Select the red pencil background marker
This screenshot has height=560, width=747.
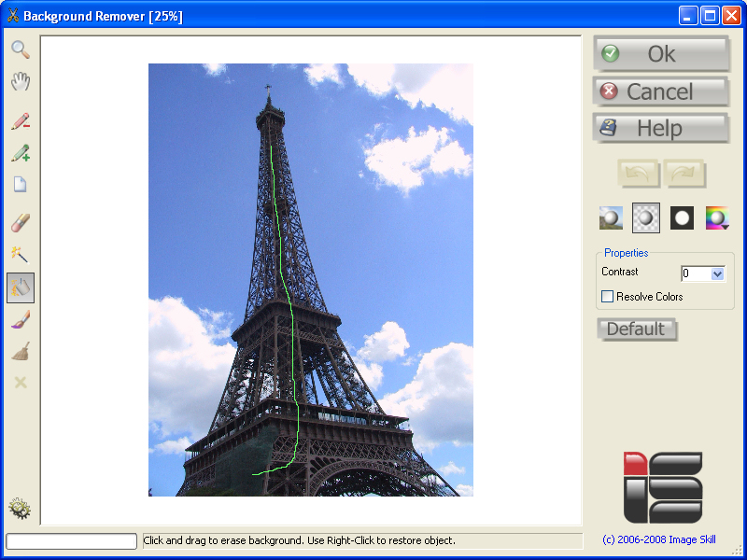tap(21, 121)
